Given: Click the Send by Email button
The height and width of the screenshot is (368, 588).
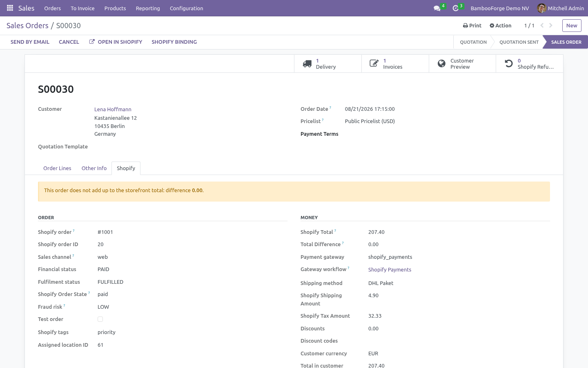Looking at the screenshot, I should coord(30,42).
